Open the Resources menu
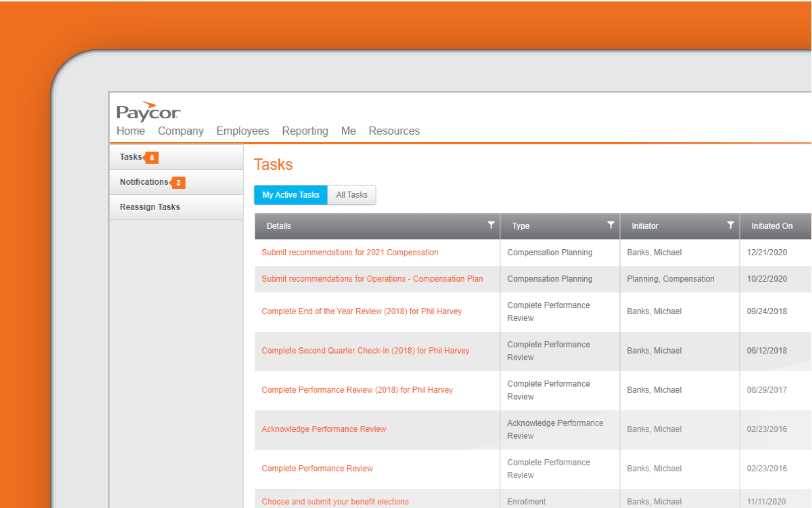The width and height of the screenshot is (812, 508). point(394,131)
